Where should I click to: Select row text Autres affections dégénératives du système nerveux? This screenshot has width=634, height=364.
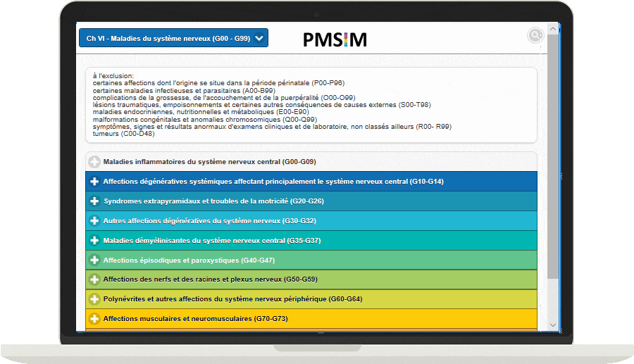(192, 221)
